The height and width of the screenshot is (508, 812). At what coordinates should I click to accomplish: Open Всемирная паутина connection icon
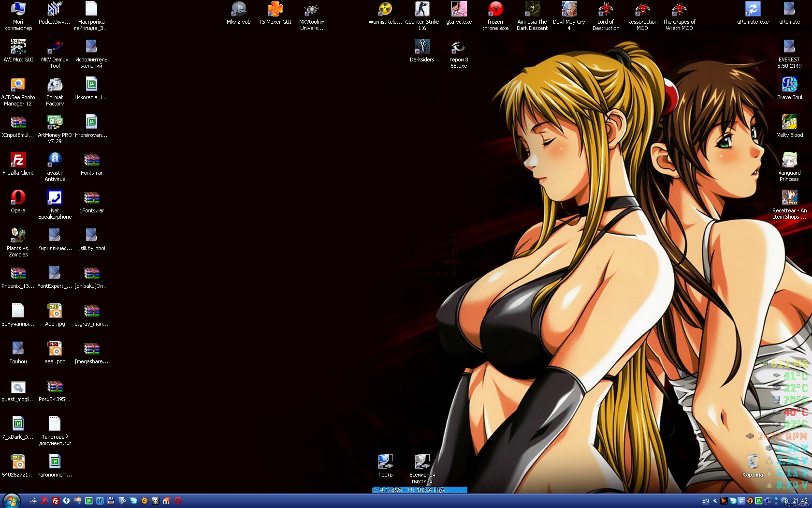(422, 469)
